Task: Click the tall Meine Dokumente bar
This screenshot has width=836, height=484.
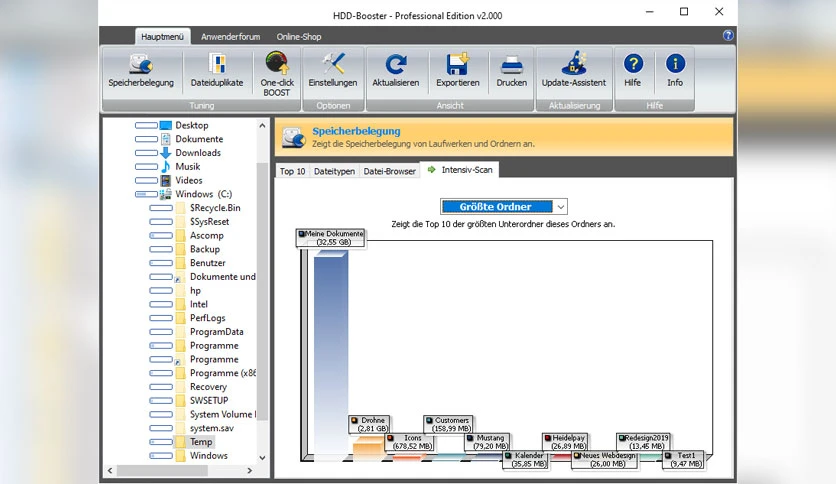Action: point(331,354)
